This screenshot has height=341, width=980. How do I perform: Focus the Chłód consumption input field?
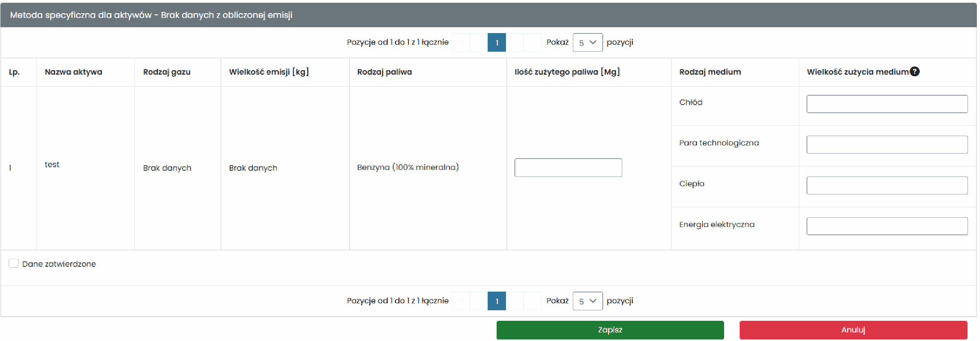pos(887,104)
